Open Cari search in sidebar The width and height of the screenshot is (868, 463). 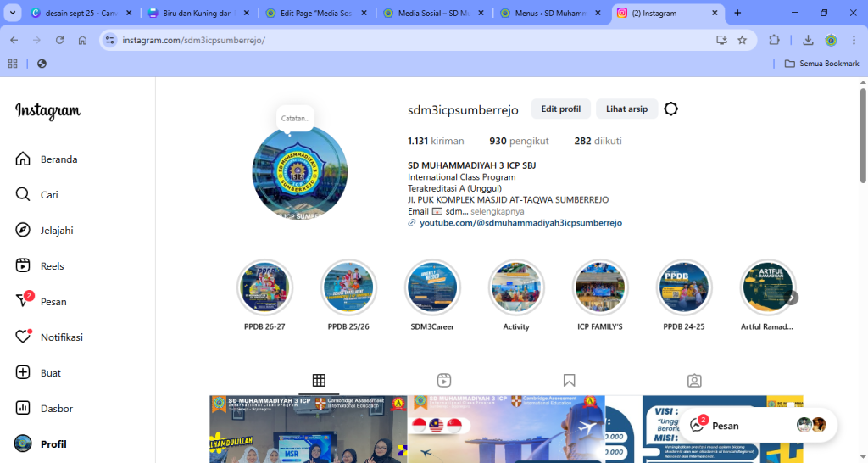pos(37,195)
